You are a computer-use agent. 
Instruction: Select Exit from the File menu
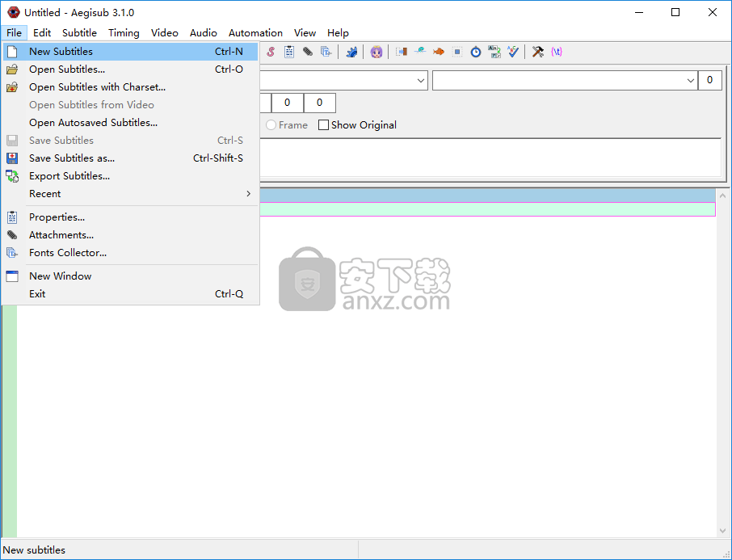130,294
